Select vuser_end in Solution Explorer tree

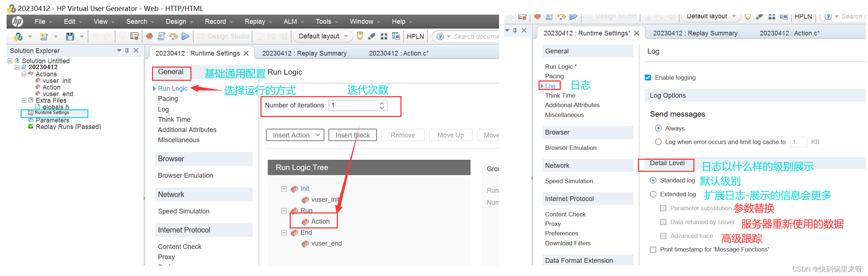[x=58, y=94]
